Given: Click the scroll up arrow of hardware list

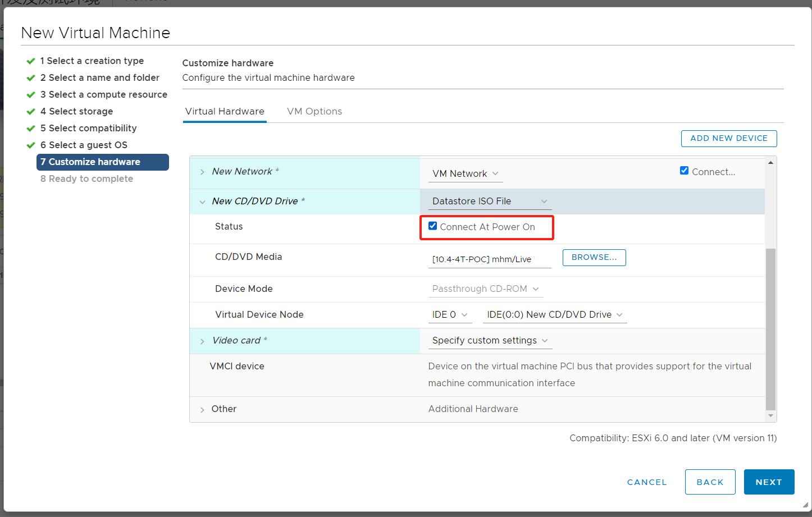Looking at the screenshot, I should pos(771,163).
